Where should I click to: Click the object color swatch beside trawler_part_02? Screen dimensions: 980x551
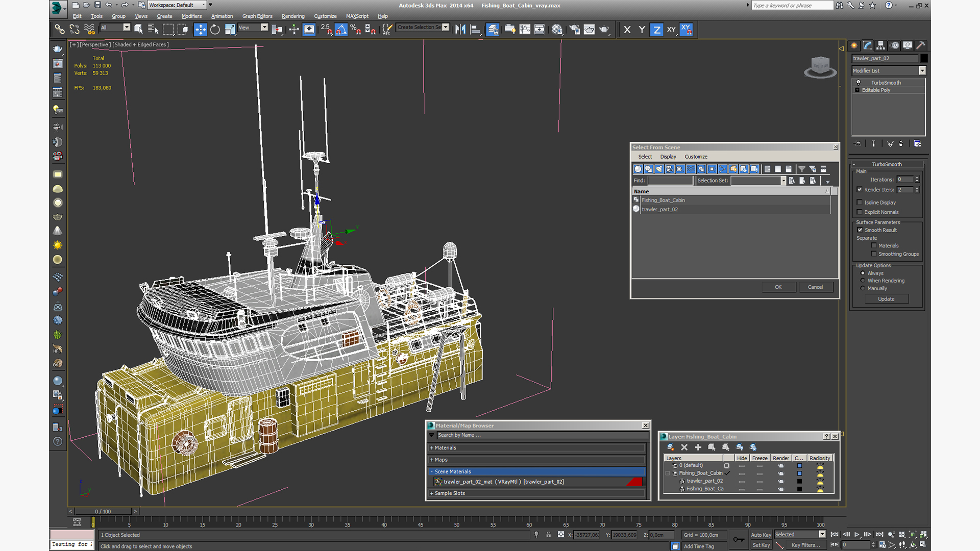(x=924, y=58)
